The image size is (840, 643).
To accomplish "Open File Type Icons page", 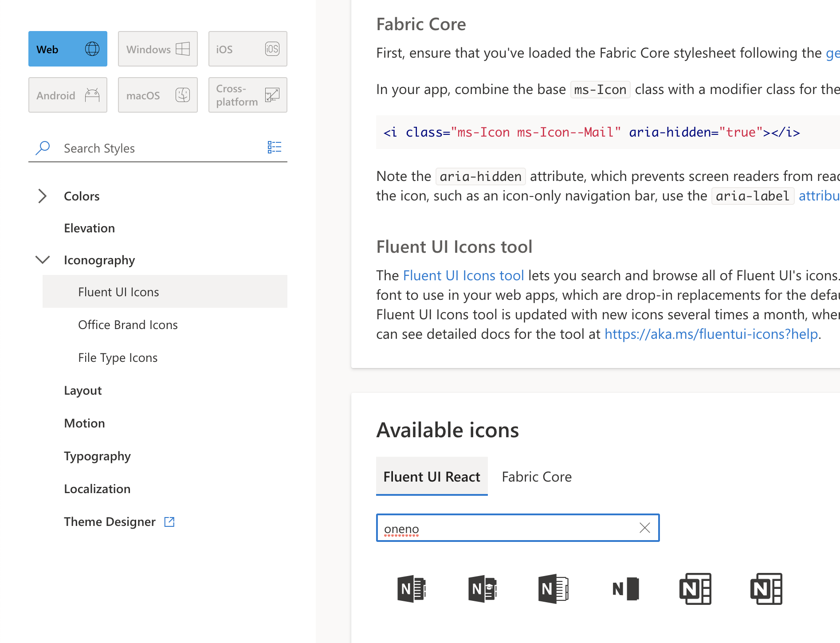I will tap(118, 358).
